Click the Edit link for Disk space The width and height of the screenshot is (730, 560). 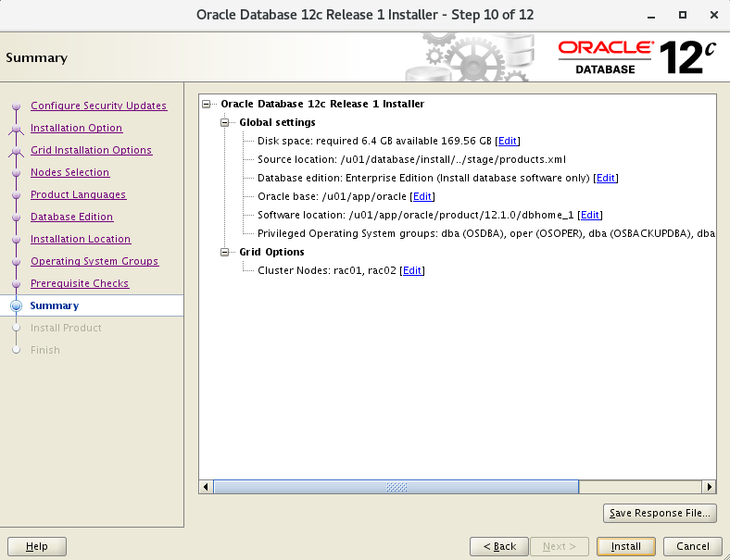coord(508,141)
